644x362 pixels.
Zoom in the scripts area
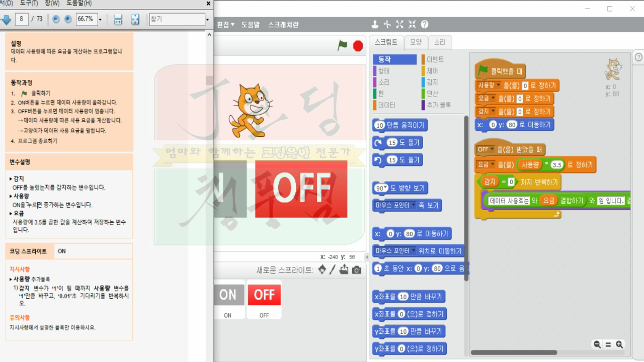tap(619, 344)
